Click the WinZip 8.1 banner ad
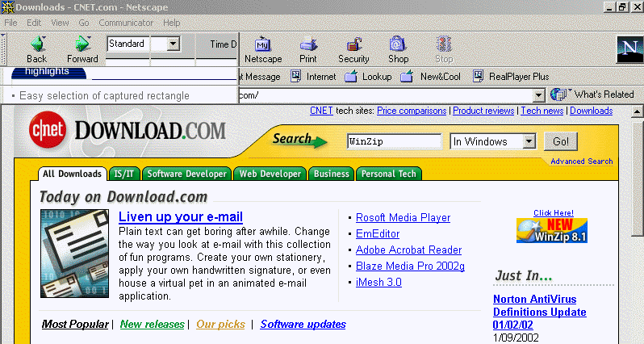Screen dimensions: 644x344 tap(552, 231)
